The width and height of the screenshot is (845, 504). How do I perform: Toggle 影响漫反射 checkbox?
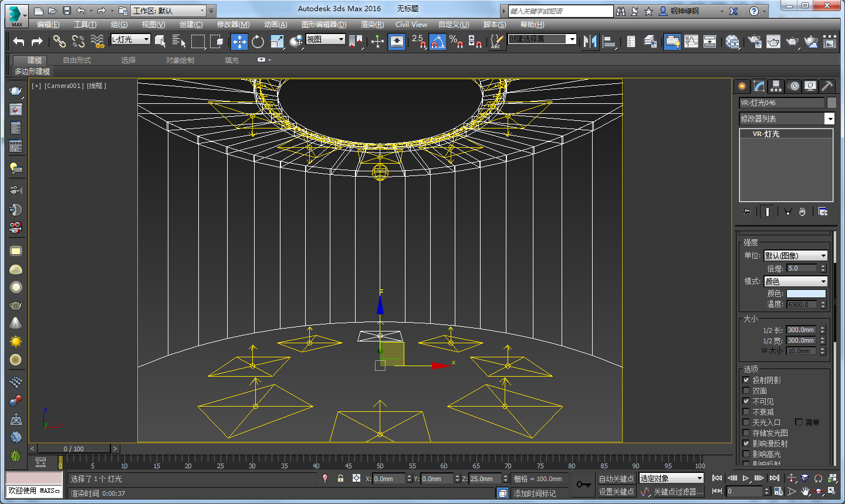[746, 444]
